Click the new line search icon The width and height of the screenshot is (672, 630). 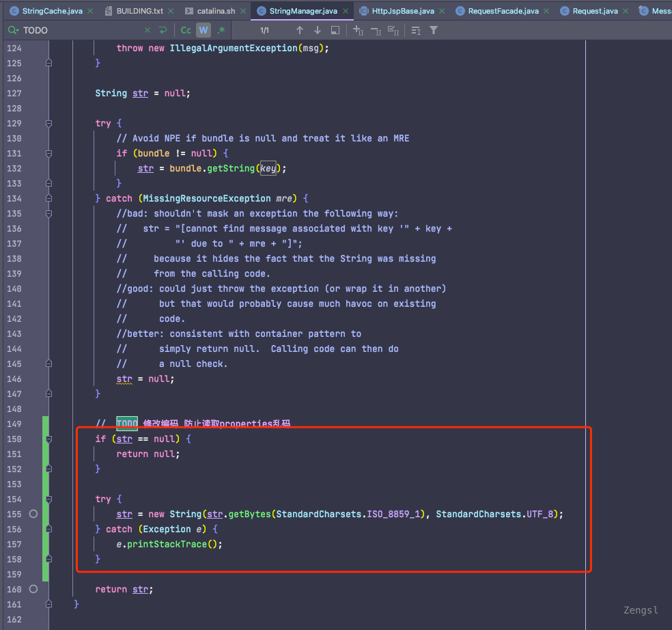click(163, 31)
